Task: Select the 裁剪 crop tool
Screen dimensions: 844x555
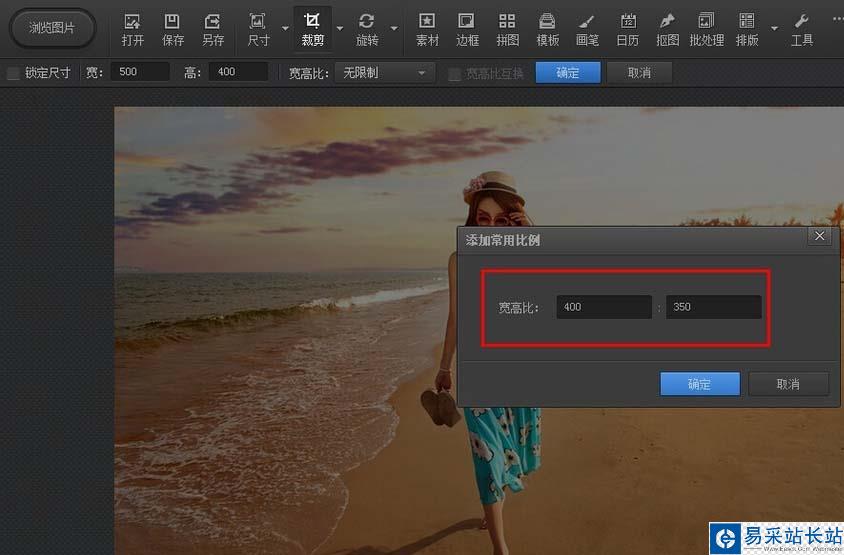Action: [312, 30]
